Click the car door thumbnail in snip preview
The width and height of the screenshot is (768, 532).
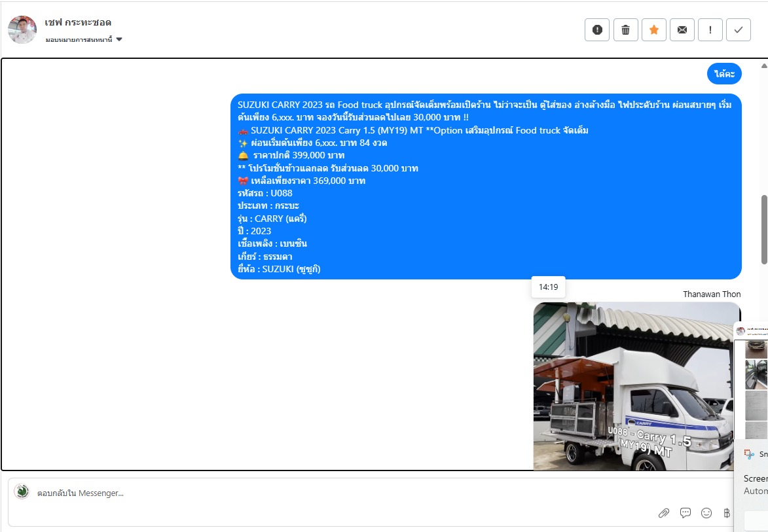pyautogui.click(x=756, y=374)
